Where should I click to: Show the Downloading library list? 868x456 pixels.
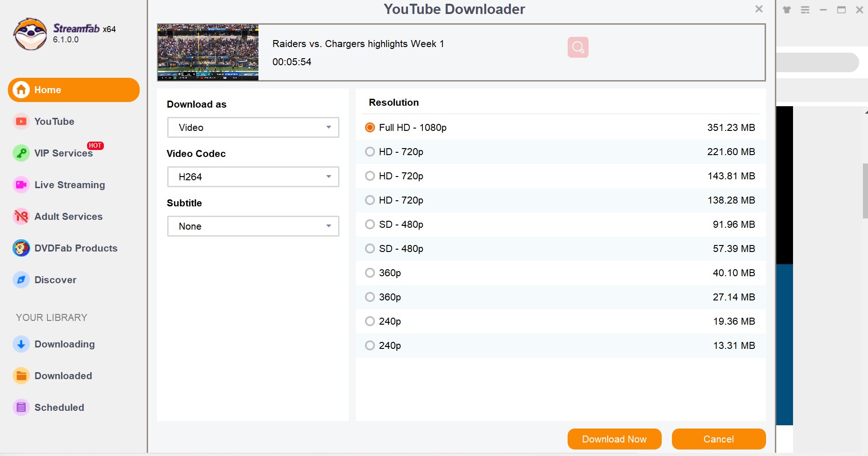[x=65, y=344]
